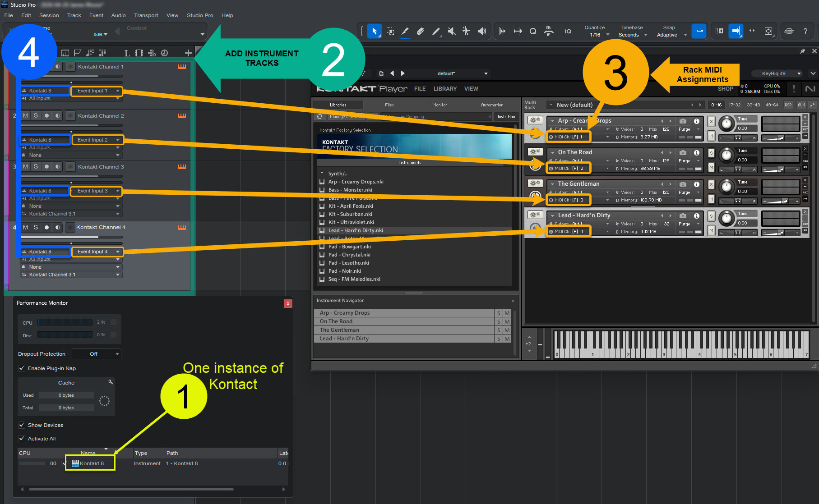
Task: Remove Lead - Hard'n Dirty from rack
Action: (805, 212)
